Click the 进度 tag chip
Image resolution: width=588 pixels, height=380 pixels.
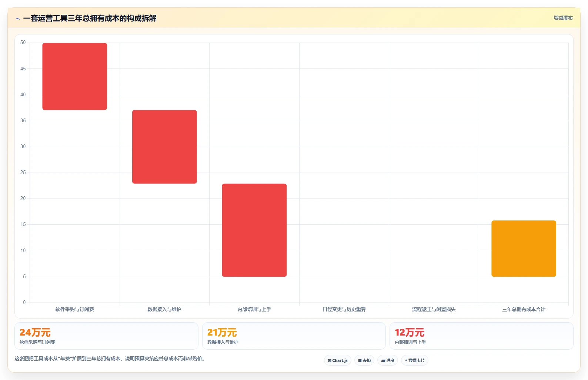click(x=388, y=360)
